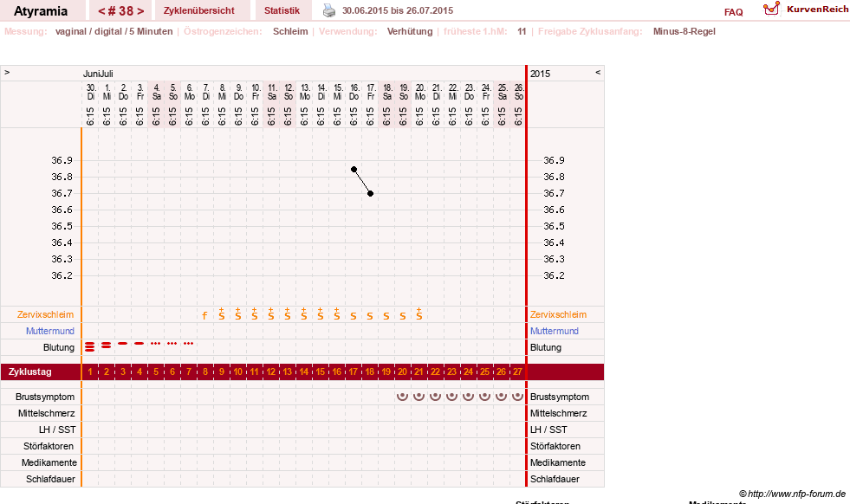The image size is (850, 504).
Task: Open the Zyklenübersicht tab
Action: coord(199,10)
